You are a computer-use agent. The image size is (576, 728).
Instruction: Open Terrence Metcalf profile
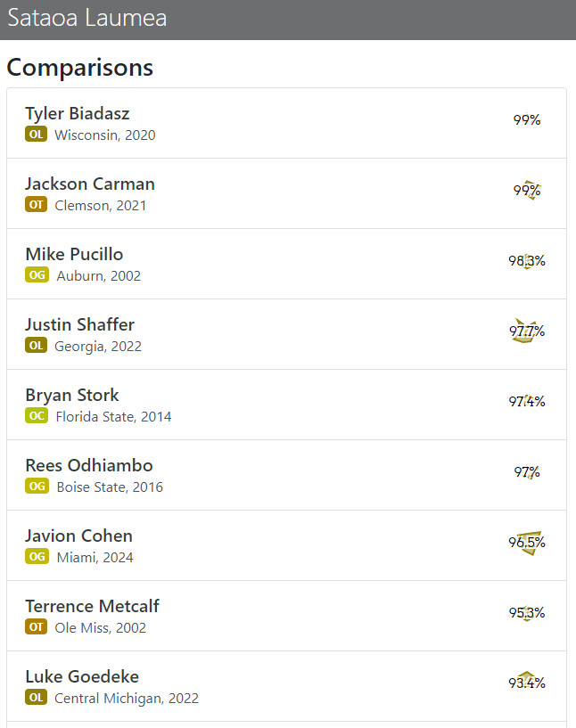pos(92,606)
